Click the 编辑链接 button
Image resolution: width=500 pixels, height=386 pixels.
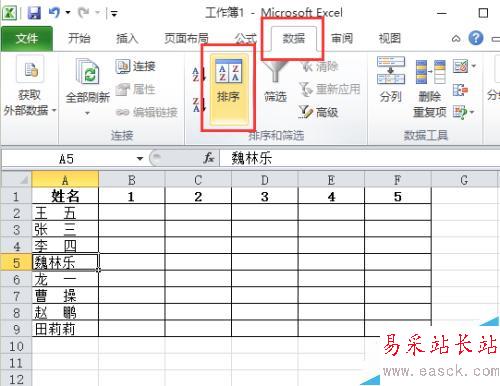(147, 112)
